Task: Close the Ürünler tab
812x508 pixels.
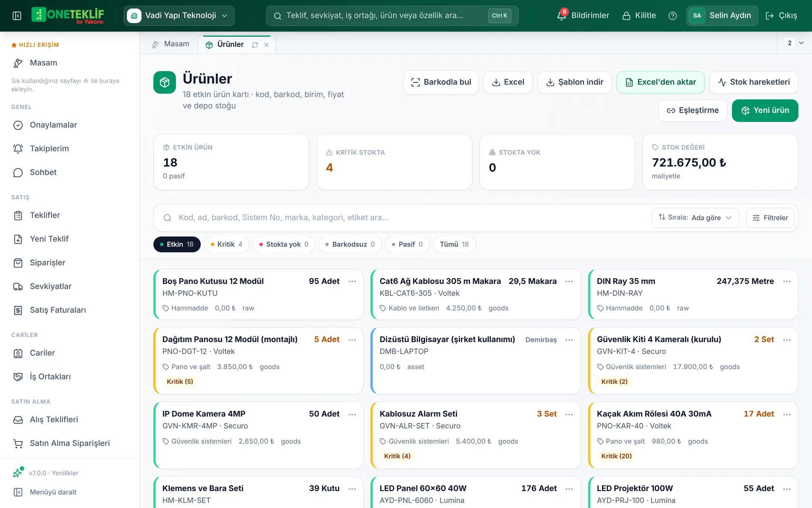Action: click(x=266, y=45)
